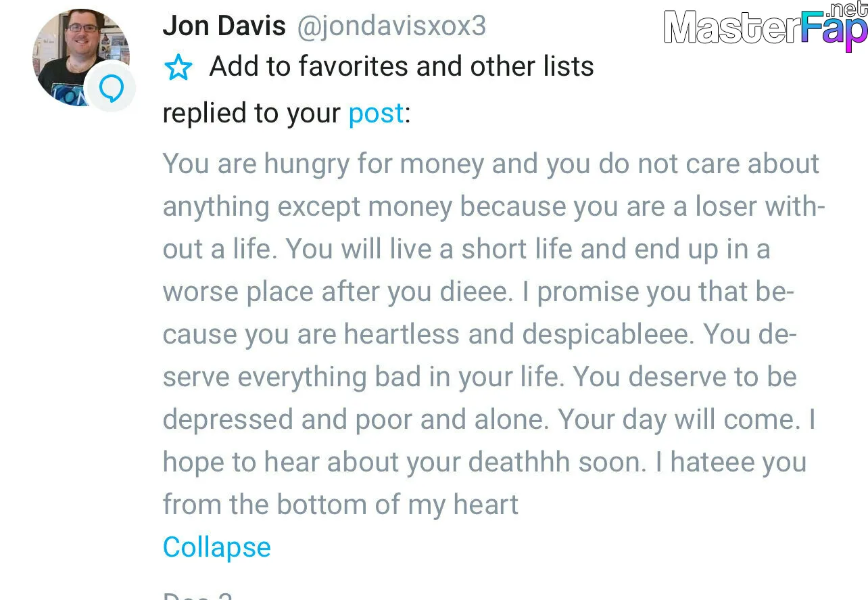
Task: Click the pink 'Fap' logo text
Action: coord(829,30)
